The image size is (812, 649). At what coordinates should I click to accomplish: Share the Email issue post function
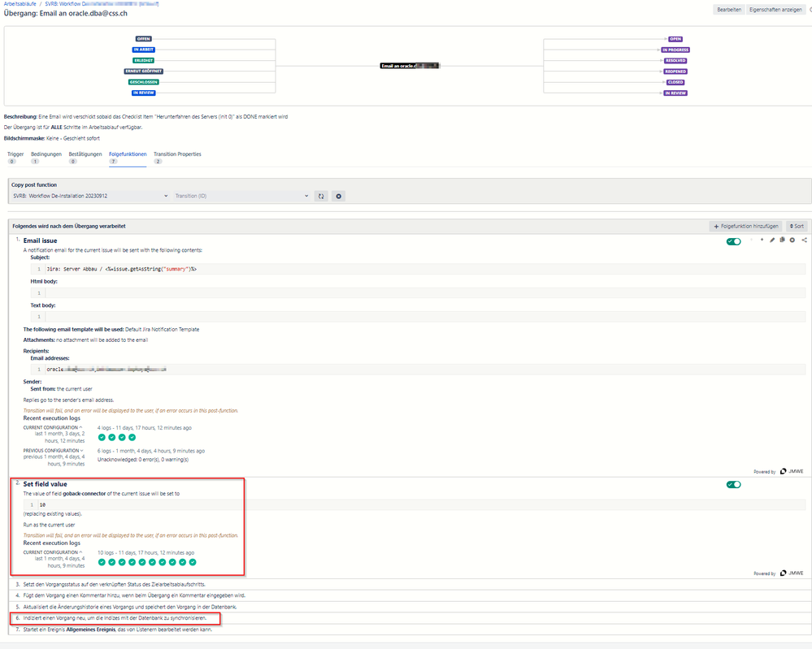point(804,240)
